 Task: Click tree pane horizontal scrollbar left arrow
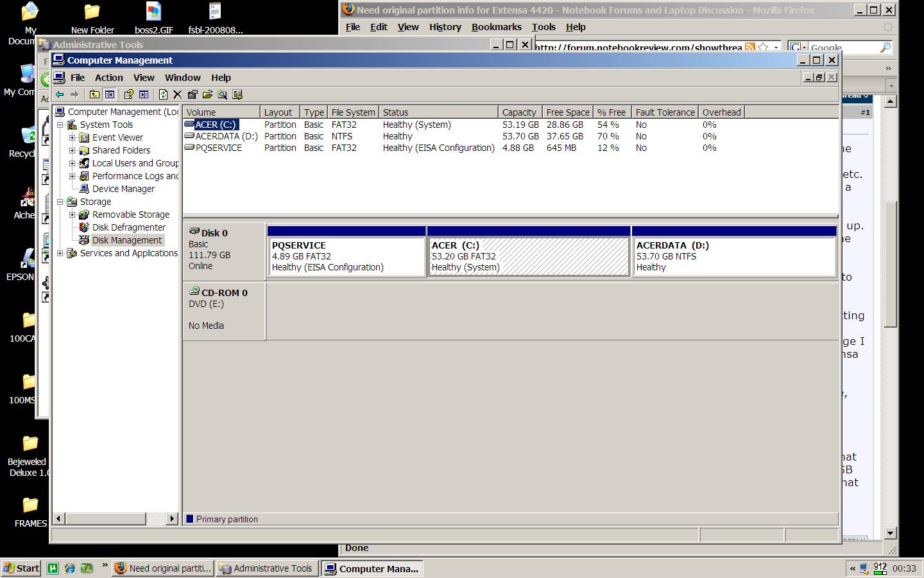[x=58, y=518]
